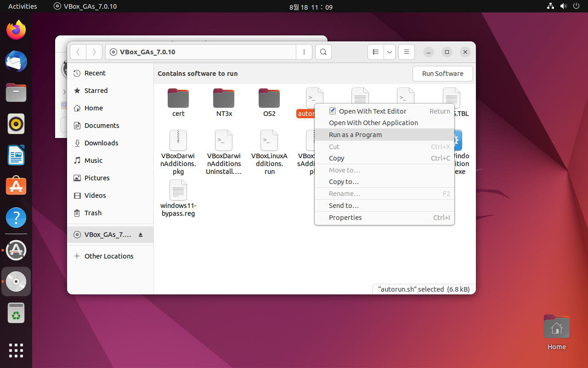Open Rhythmbox music player in the dock
The height and width of the screenshot is (368, 588).
coord(16,124)
